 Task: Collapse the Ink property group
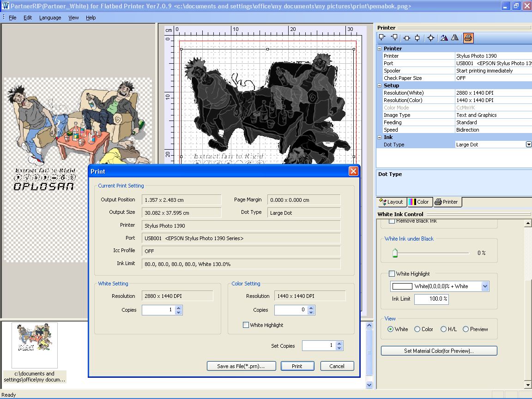click(x=380, y=137)
